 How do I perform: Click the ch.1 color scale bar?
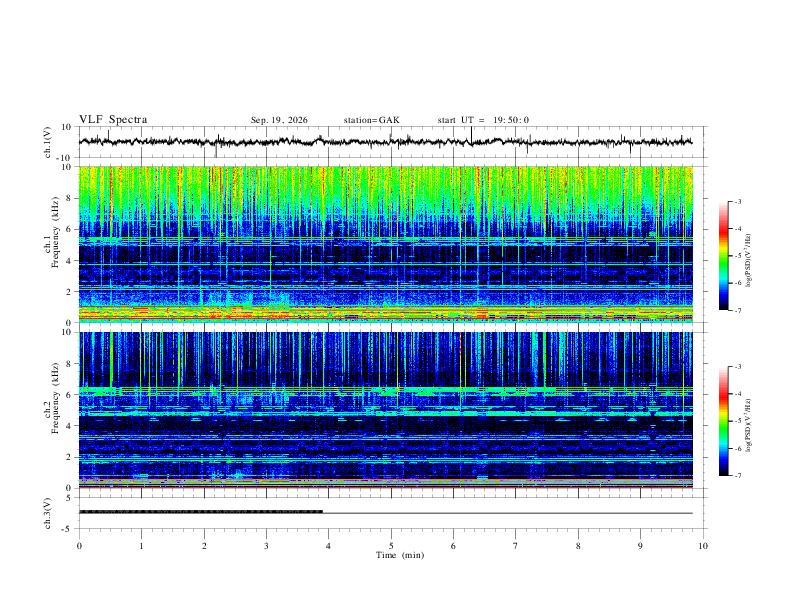[x=723, y=256]
